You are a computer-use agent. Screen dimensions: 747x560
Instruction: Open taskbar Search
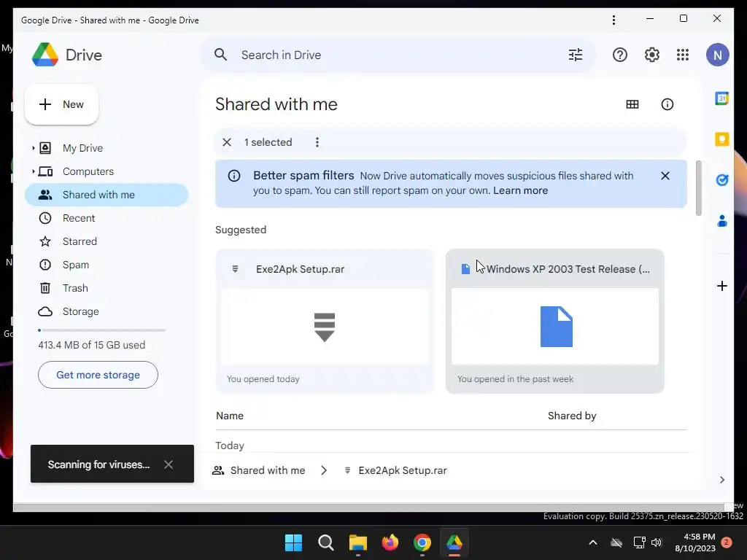click(326, 542)
